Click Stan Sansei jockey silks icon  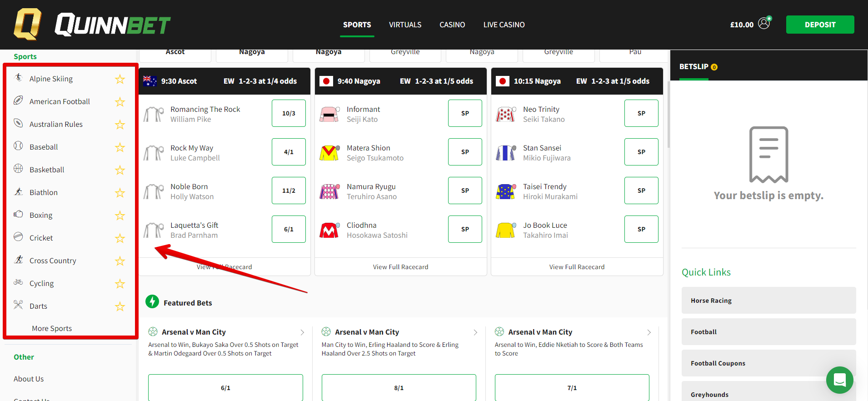point(506,153)
